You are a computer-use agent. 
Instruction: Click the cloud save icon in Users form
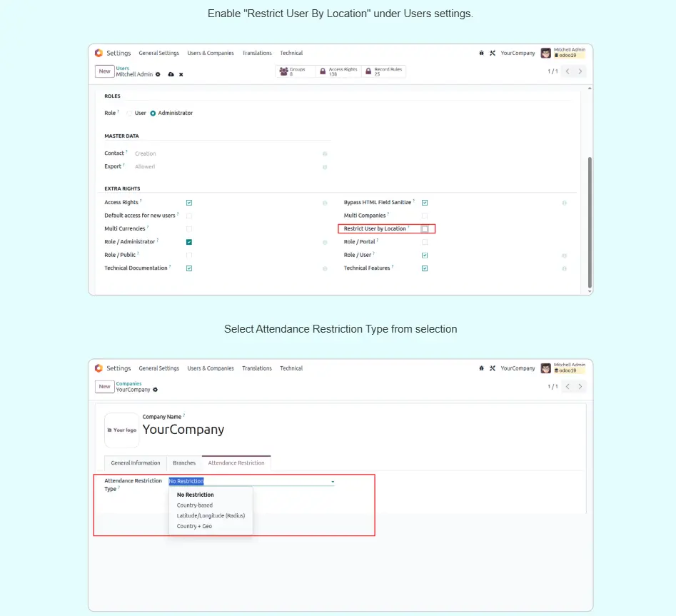[171, 74]
